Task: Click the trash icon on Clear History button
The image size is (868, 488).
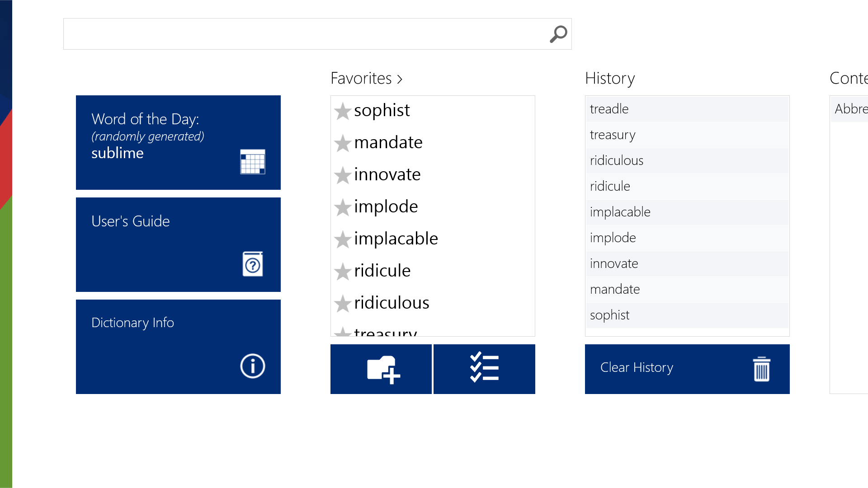Action: 761,369
